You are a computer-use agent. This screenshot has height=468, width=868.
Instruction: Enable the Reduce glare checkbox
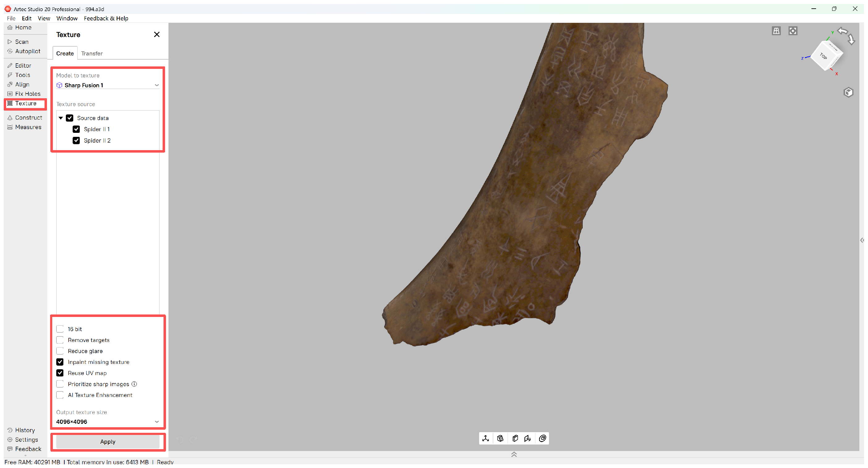60,351
